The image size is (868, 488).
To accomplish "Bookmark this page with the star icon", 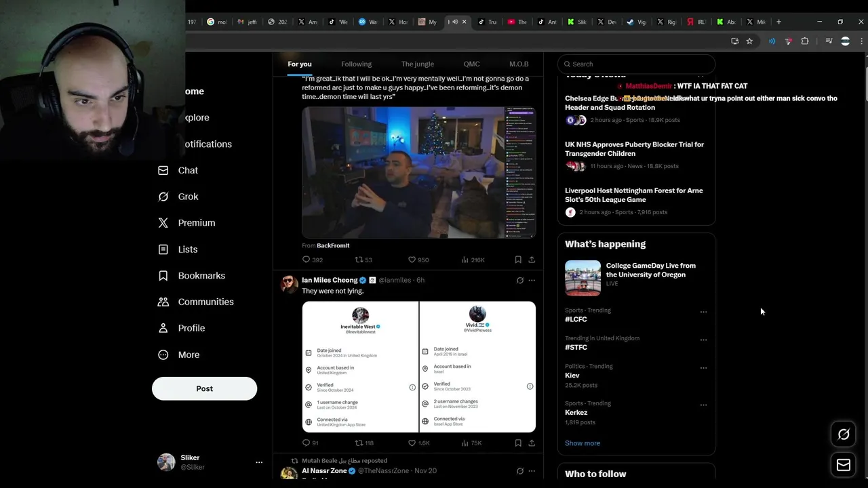I will (749, 41).
